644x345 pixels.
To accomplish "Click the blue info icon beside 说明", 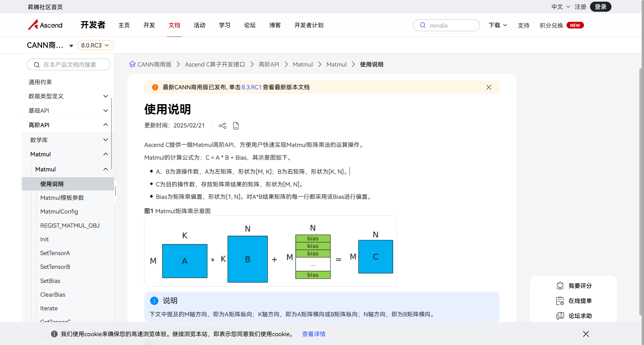I will [154, 301].
